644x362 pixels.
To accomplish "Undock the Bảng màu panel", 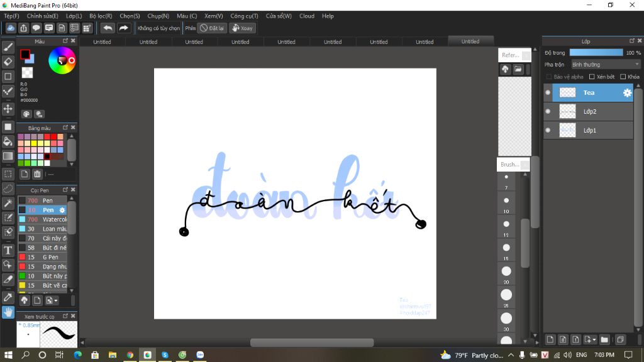I will coord(65,128).
